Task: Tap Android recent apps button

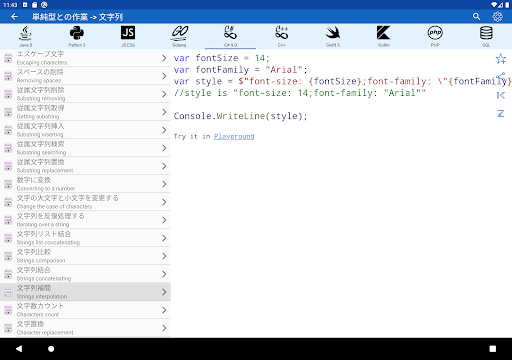Action: 492,349
